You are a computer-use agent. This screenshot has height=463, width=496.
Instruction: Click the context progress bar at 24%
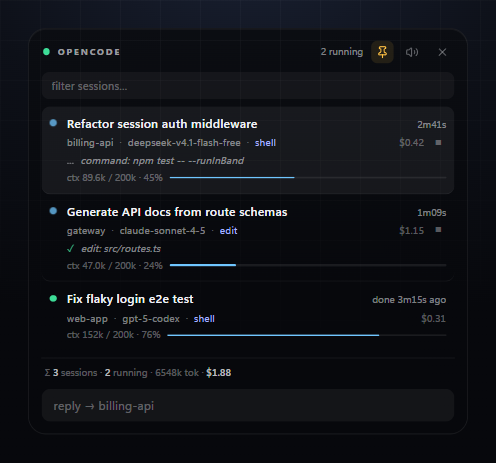[x=308, y=265]
